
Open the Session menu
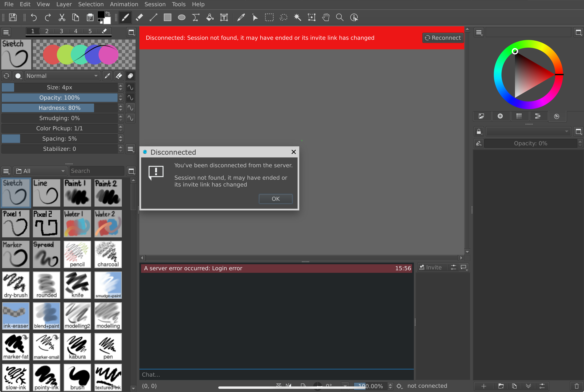pos(155,4)
